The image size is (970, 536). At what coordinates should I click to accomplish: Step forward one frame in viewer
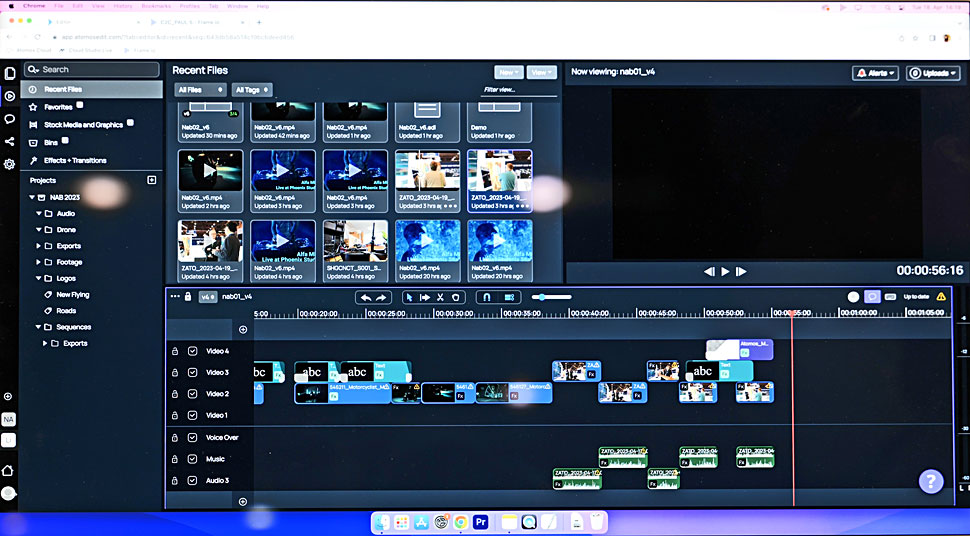click(741, 271)
